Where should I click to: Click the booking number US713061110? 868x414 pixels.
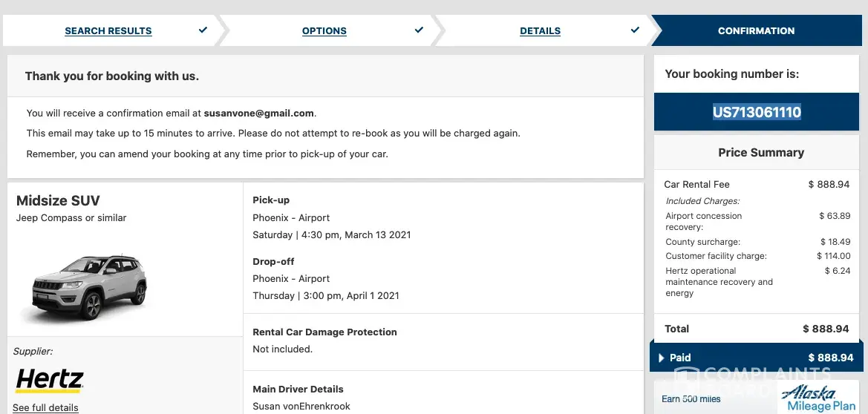(x=757, y=113)
